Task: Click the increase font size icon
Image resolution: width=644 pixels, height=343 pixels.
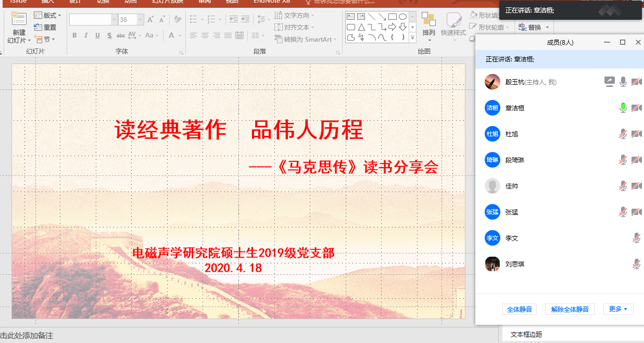Action: click(150, 20)
